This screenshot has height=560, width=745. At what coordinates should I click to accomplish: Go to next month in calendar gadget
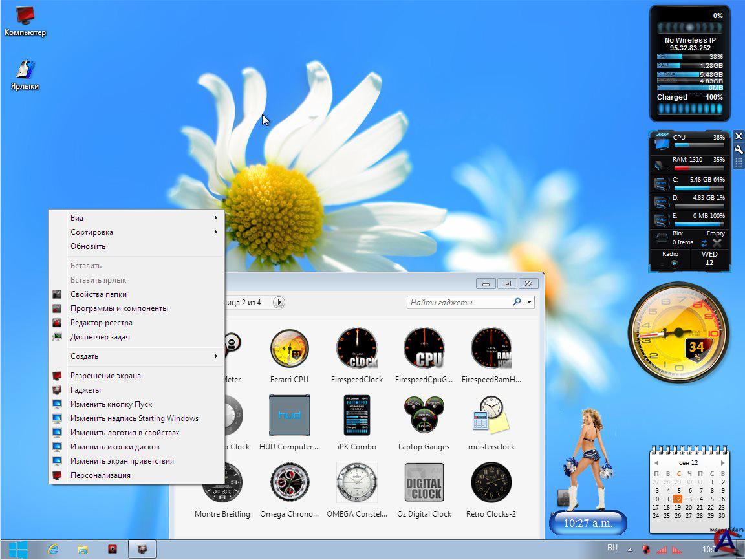pos(722,462)
